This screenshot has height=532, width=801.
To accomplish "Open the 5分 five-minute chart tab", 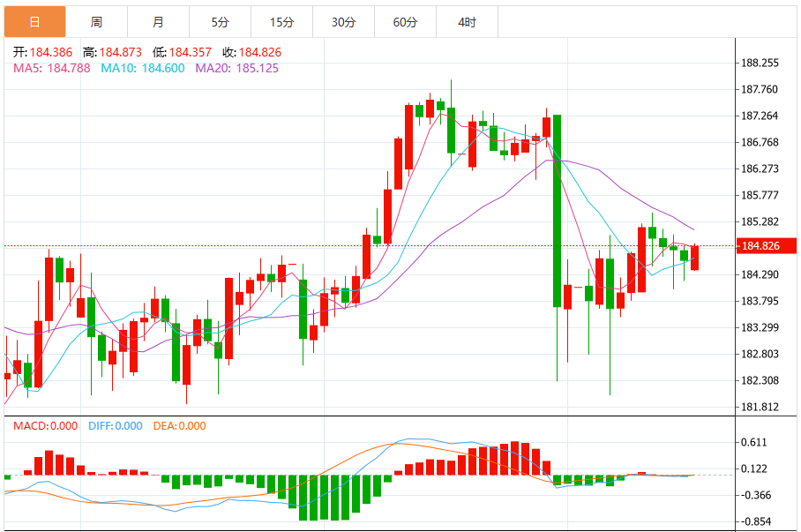I will click(221, 22).
